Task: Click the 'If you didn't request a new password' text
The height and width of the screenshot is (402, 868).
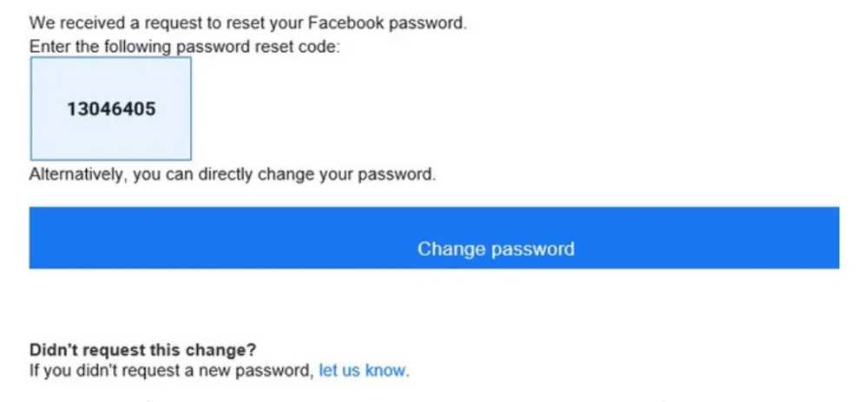Action: [x=172, y=370]
